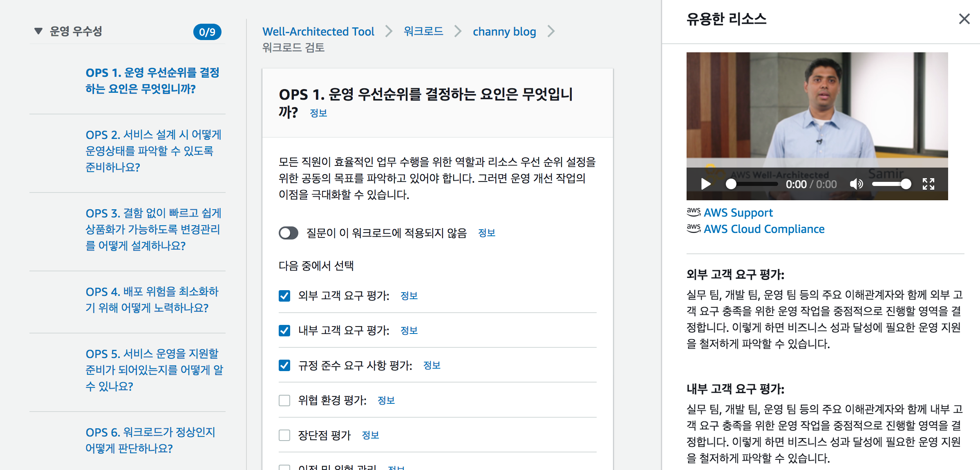Toggle '질문이 이 워크로드에 적용되지 않음' switch
980x470 pixels.
tap(289, 233)
